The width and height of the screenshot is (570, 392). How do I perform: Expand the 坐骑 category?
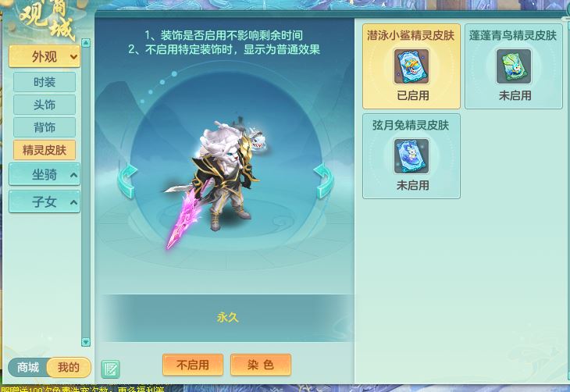45,175
